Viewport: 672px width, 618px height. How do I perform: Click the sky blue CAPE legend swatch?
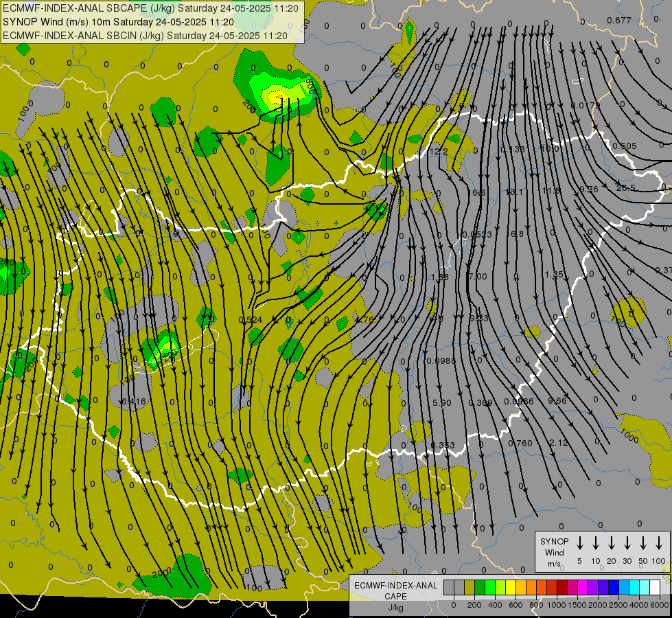coord(624,587)
